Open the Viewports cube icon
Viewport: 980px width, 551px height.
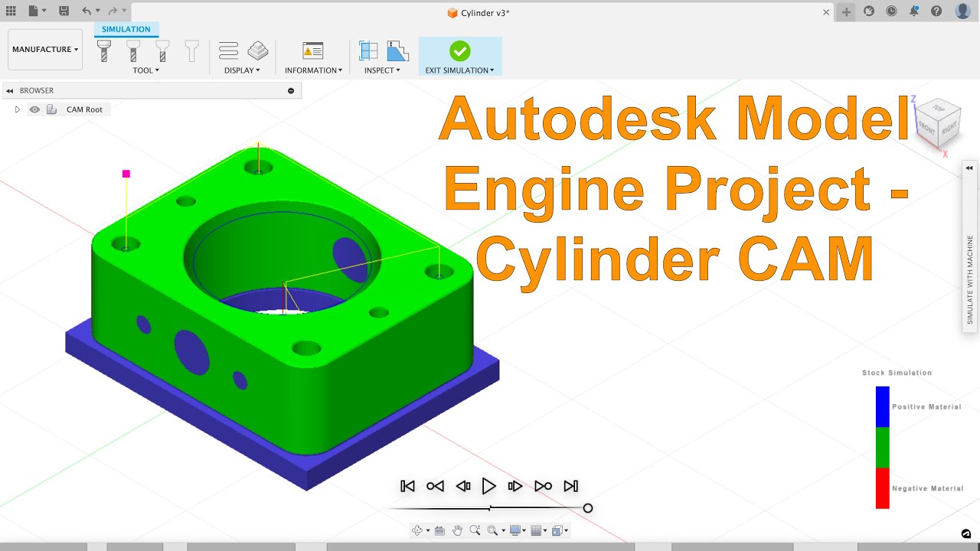[557, 530]
